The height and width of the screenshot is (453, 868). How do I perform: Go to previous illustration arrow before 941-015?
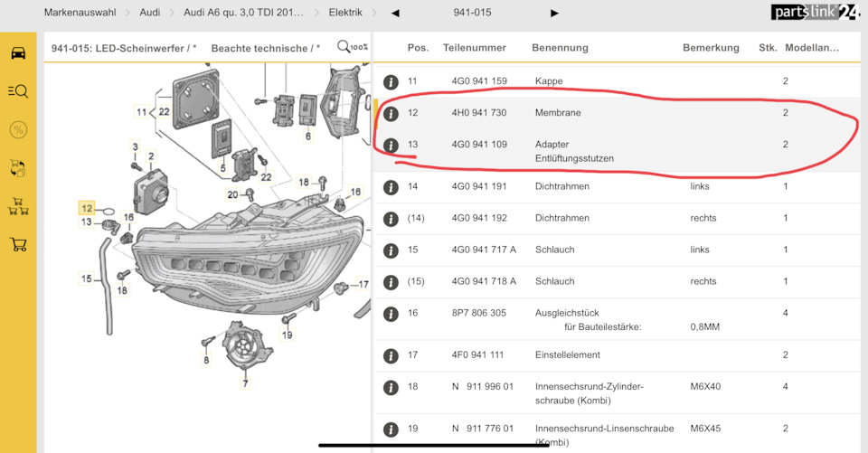tap(395, 13)
